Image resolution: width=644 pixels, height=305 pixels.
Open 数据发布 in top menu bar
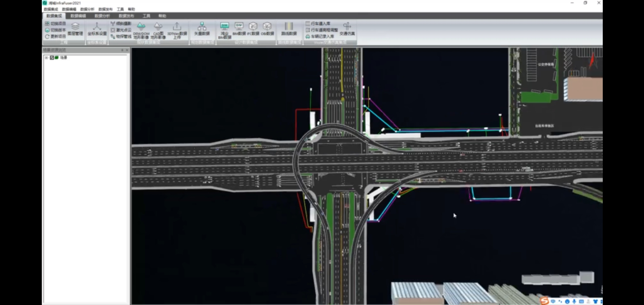pos(105,9)
